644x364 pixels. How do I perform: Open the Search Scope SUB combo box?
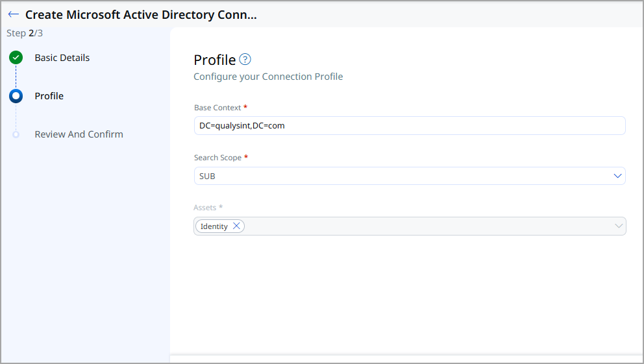[402, 176]
